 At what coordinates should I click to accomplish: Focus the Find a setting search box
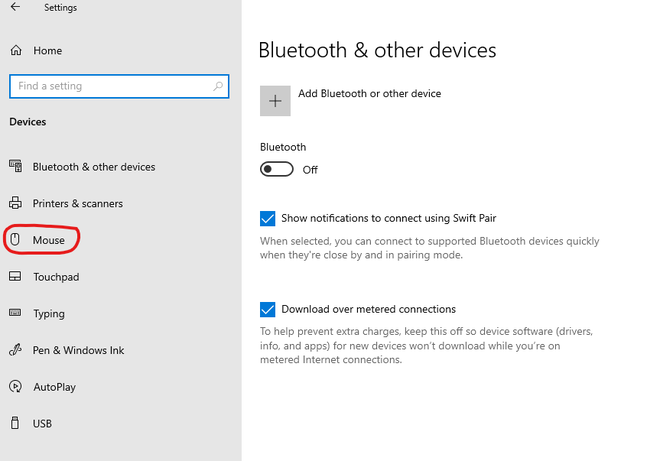(110, 86)
